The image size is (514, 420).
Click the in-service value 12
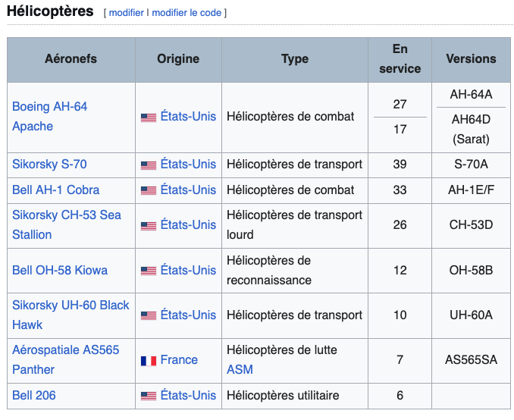click(400, 271)
